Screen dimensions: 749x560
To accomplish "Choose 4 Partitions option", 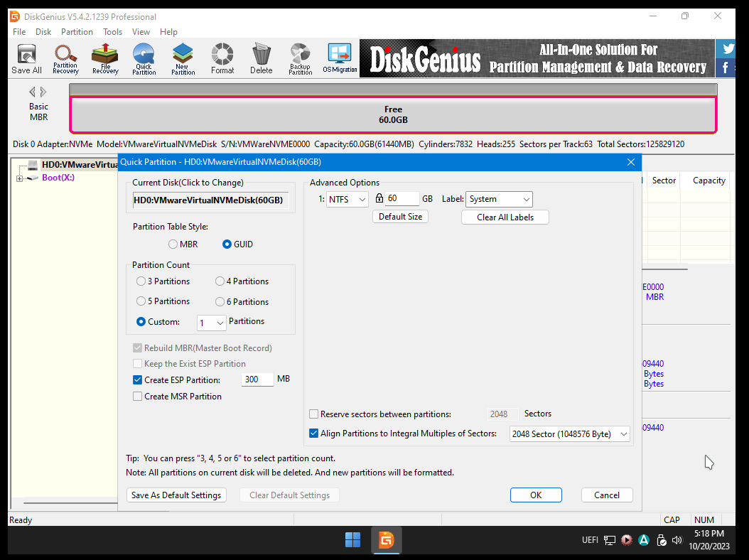I will click(x=220, y=281).
